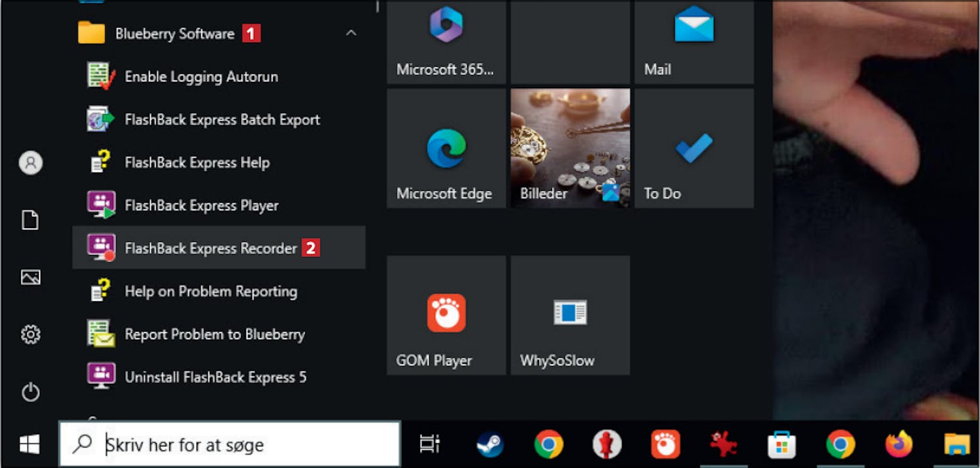Open Help on Problem Reporting
This screenshot has height=468, width=980.
210,292
